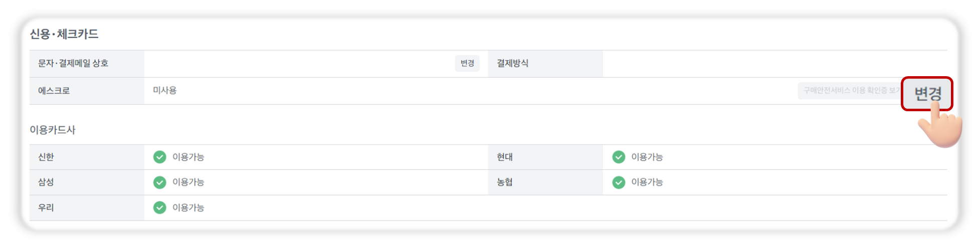The height and width of the screenshot is (248, 980).
Task: Select the 미사용 escrow status text
Action: coord(165,90)
